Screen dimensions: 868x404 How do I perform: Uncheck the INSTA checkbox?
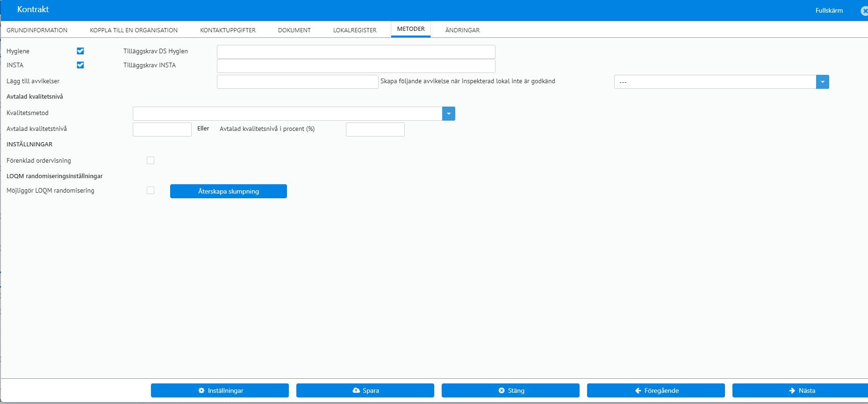tap(80, 65)
